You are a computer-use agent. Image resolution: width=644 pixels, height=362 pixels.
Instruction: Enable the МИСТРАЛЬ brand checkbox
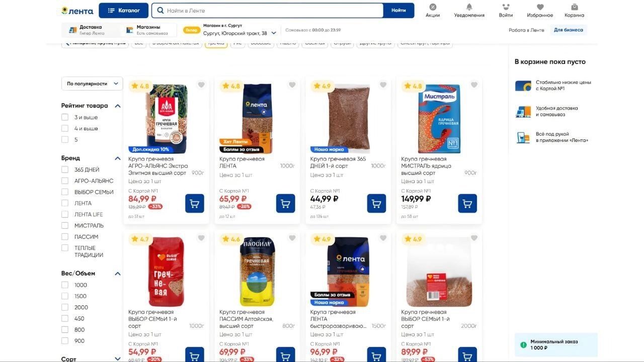click(x=65, y=225)
